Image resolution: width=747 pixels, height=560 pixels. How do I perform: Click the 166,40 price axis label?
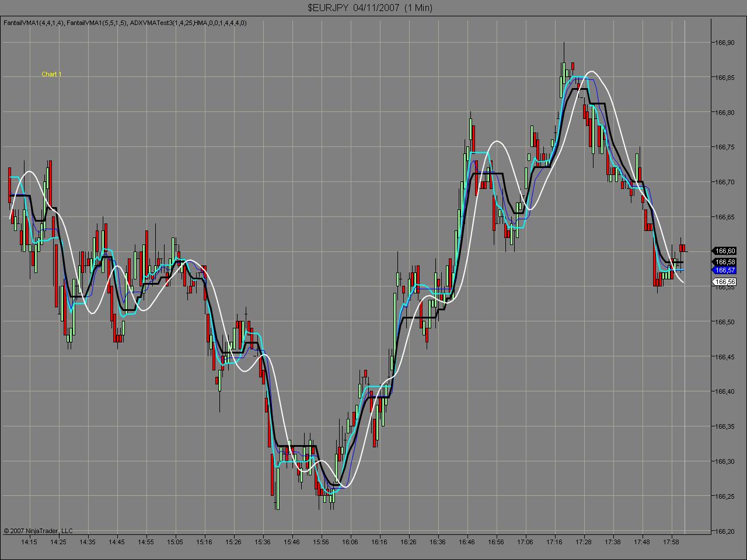point(725,391)
